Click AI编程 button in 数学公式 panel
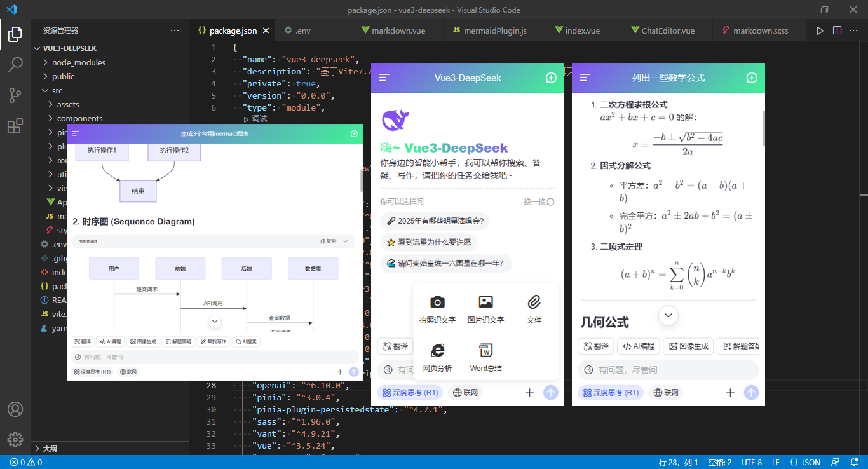 click(637, 346)
